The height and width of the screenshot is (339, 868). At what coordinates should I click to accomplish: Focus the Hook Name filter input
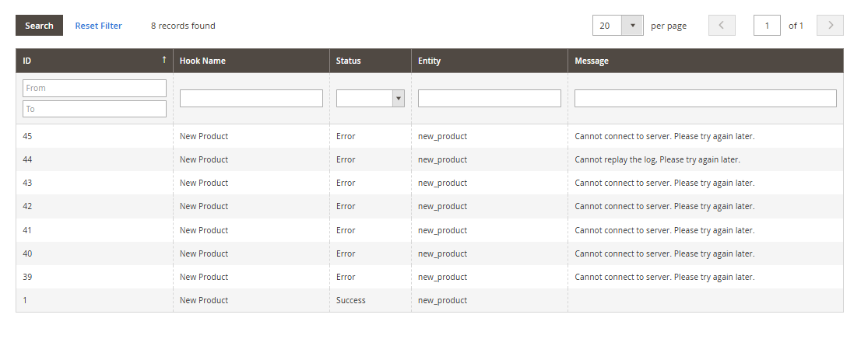tap(251, 98)
